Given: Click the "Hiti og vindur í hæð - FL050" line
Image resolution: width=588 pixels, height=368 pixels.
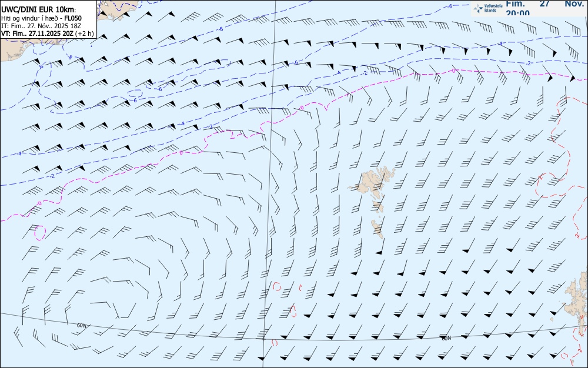Looking at the screenshot, I should [x=41, y=18].
